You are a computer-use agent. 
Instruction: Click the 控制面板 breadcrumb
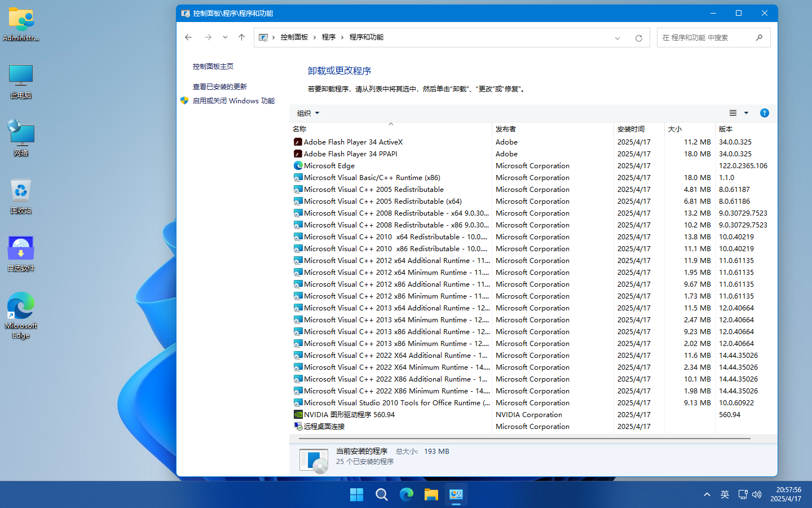[294, 37]
